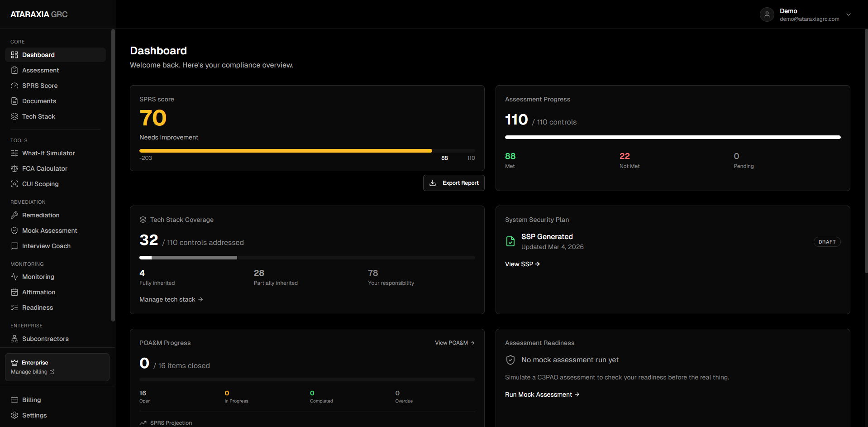
Task: Select Documents in the sidebar
Action: 56,101
